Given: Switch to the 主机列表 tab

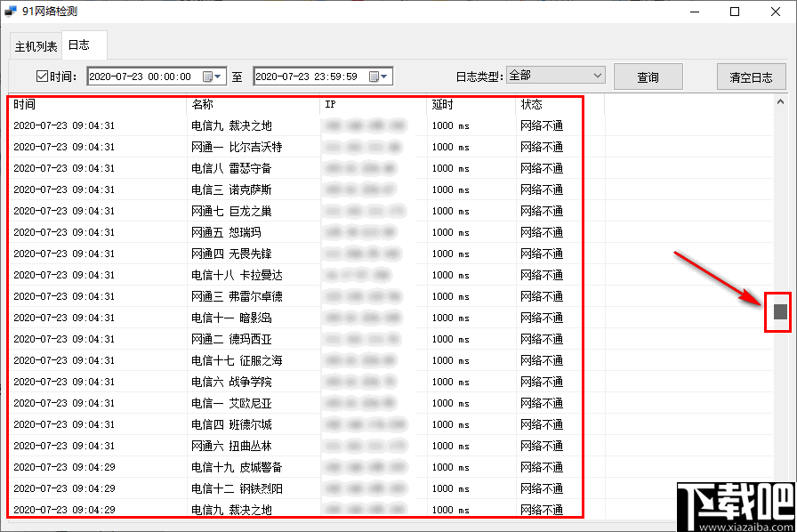Looking at the screenshot, I should click(34, 44).
